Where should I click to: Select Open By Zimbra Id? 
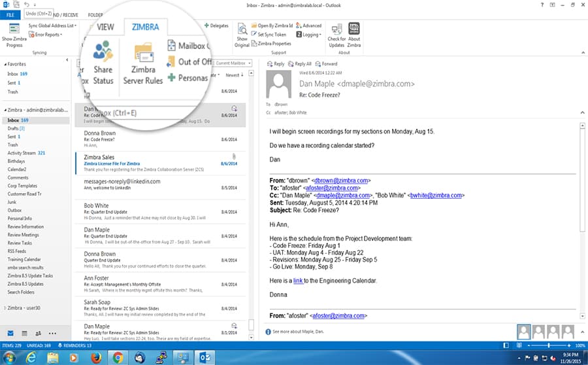coord(272,26)
